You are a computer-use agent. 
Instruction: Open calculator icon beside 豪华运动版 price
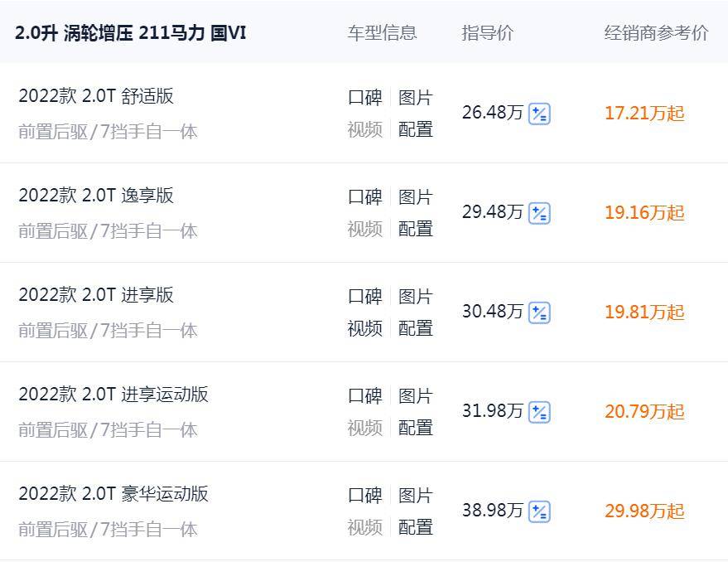click(539, 512)
